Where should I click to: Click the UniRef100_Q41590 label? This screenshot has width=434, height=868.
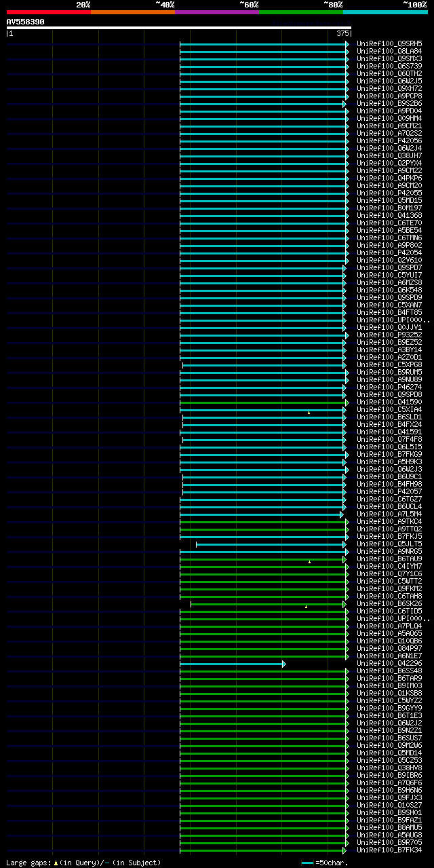[389, 402]
